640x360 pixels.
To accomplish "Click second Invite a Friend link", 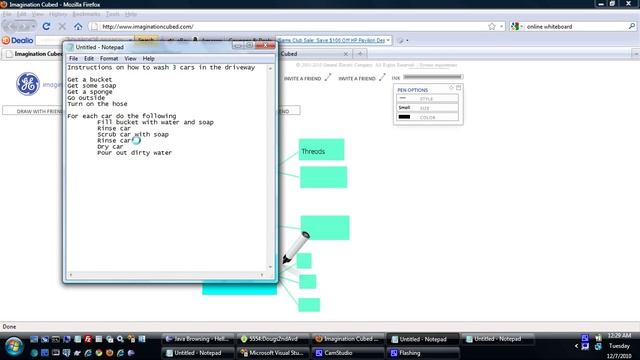I will pyautogui.click(x=357, y=78).
